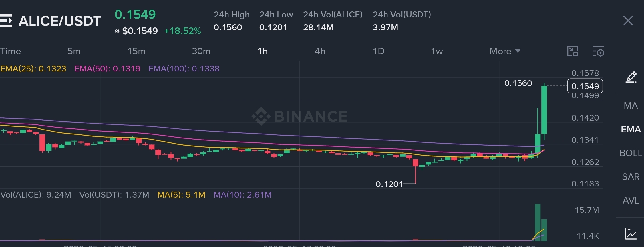This screenshot has width=644, height=247.
Task: Select the 15m interval
Action: pos(136,51)
